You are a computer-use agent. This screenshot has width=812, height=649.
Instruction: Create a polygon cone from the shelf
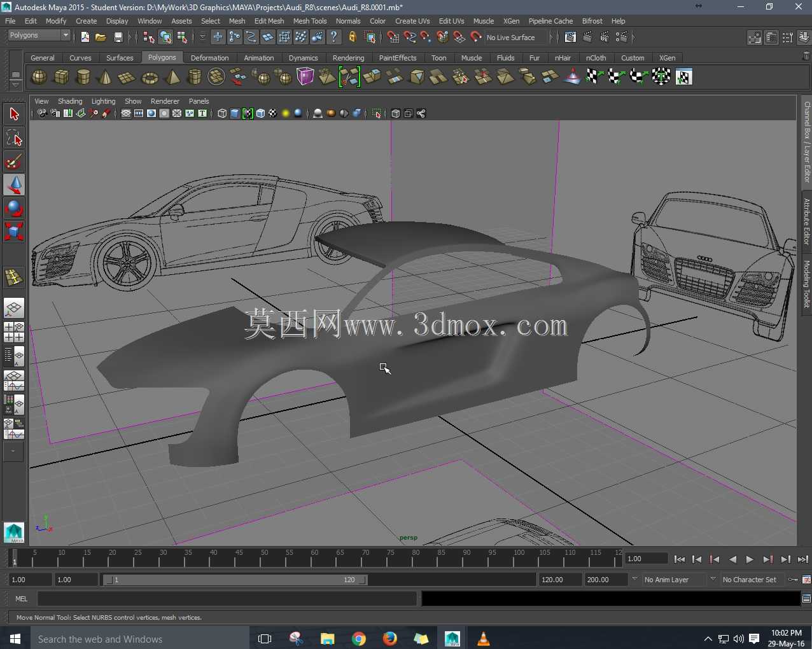(x=105, y=77)
